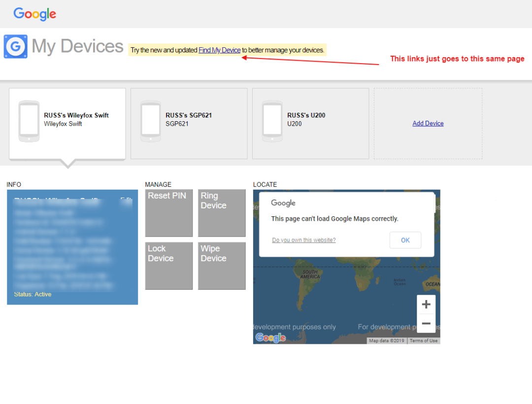Image resolution: width=532 pixels, height=404 pixels.
Task: Click the Google logo in the top bar
Action: [x=34, y=14]
